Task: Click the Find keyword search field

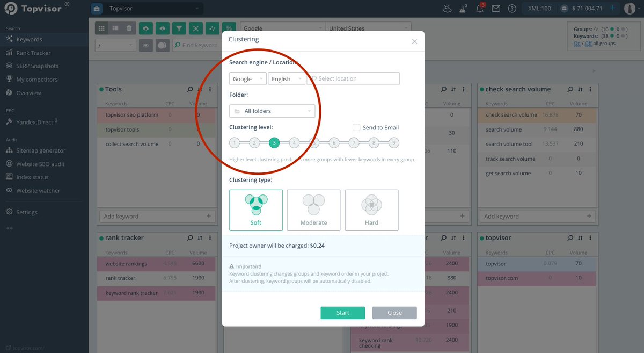Action: [197, 46]
